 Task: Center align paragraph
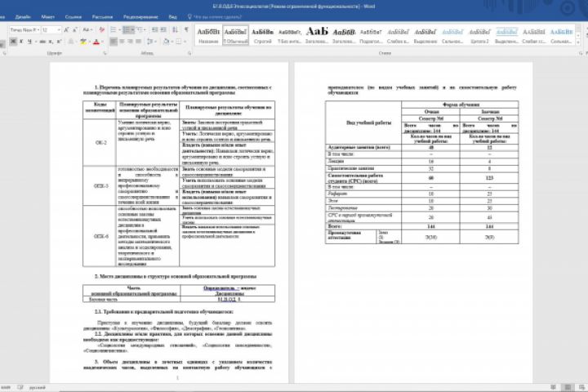(x=122, y=42)
